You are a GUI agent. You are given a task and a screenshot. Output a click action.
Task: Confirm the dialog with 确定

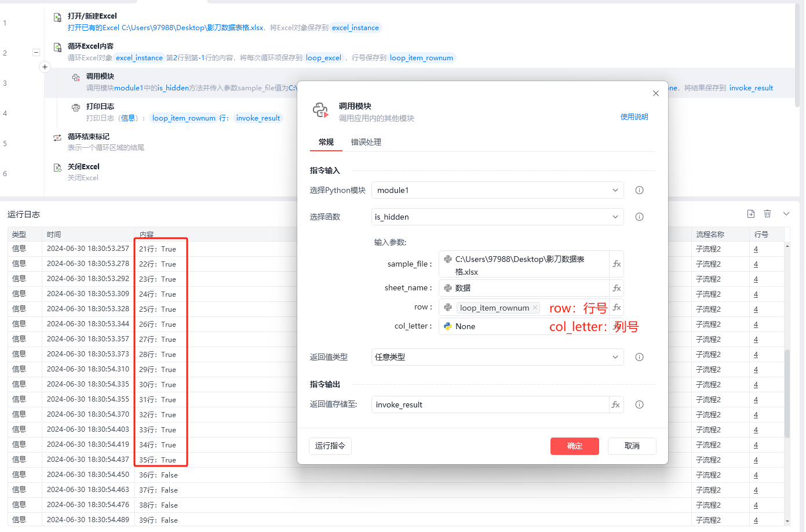(x=575, y=446)
